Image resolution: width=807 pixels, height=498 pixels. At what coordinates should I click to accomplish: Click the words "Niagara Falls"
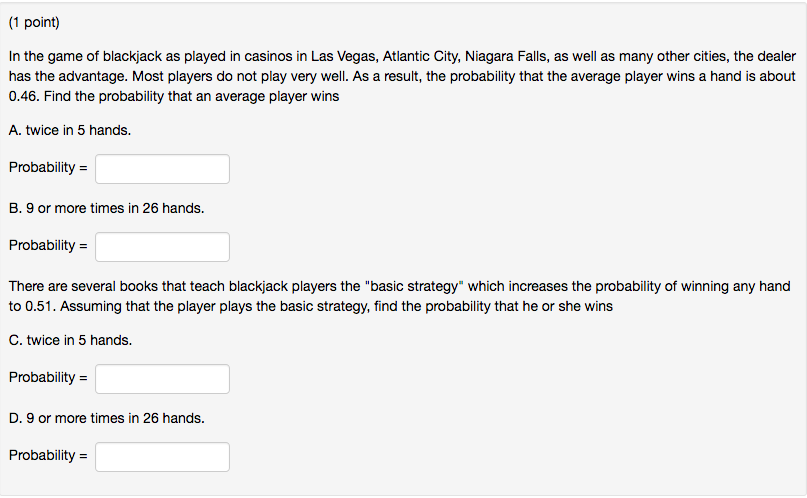506,56
